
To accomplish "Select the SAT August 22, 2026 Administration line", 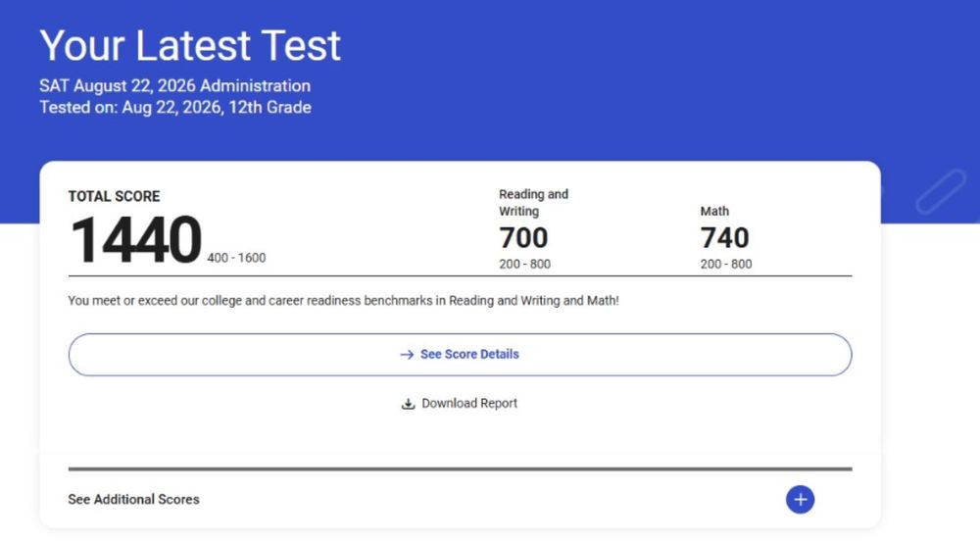I will 175,85.
